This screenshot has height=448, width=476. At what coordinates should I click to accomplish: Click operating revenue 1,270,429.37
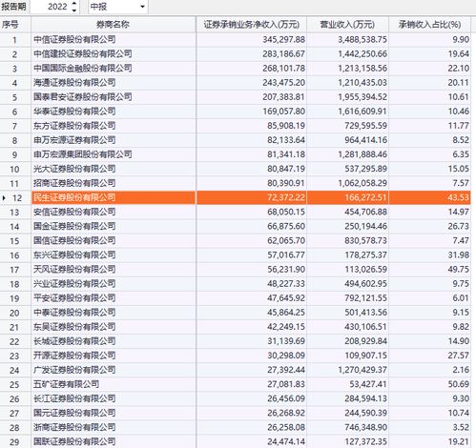pos(362,370)
